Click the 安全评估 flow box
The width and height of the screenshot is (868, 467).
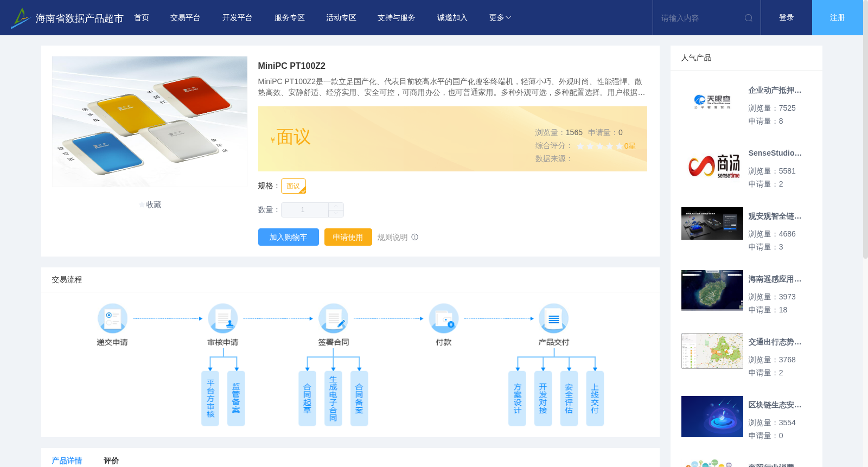click(569, 399)
